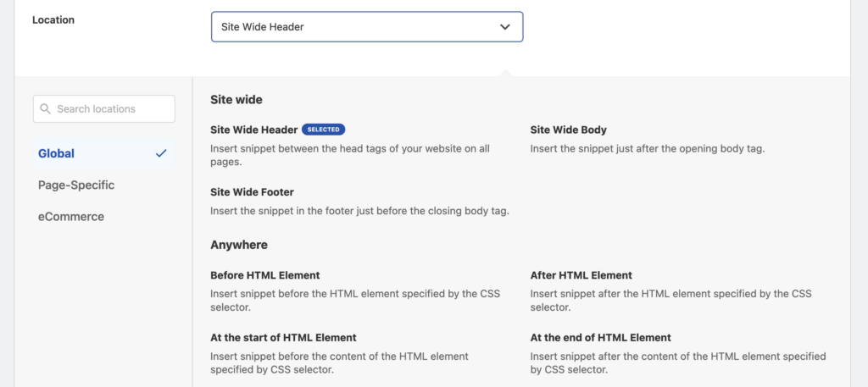868x387 pixels.
Task: Select After HTML Element option
Action: point(581,275)
